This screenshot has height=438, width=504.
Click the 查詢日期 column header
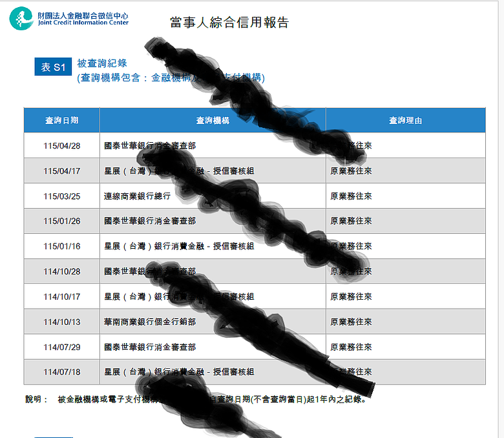tap(62, 120)
